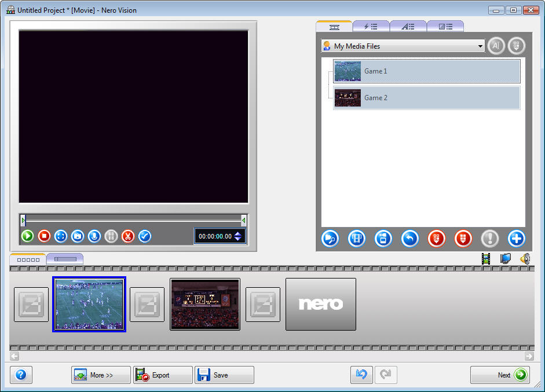Image resolution: width=545 pixels, height=392 pixels.
Task: Switch the preview to full screen
Action: point(61,236)
